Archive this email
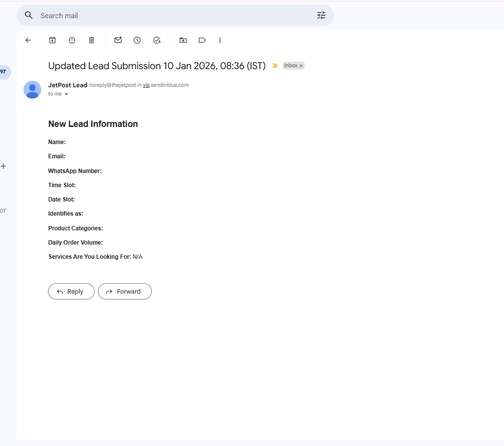504x446 pixels. coord(52,40)
